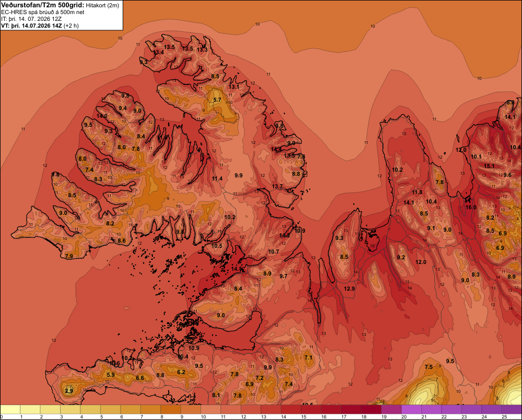
Task: Click the 16.0 temperature label
Action: 471,207
